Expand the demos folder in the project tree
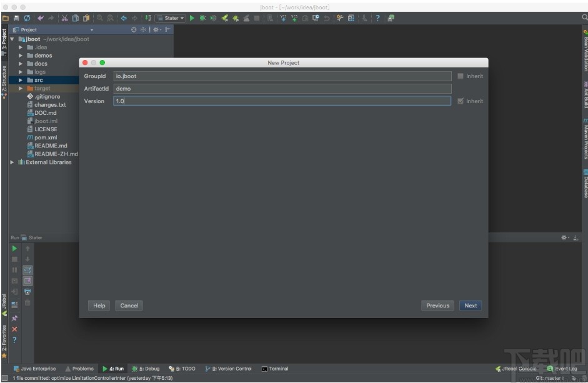The width and height of the screenshot is (588, 383). coord(21,56)
